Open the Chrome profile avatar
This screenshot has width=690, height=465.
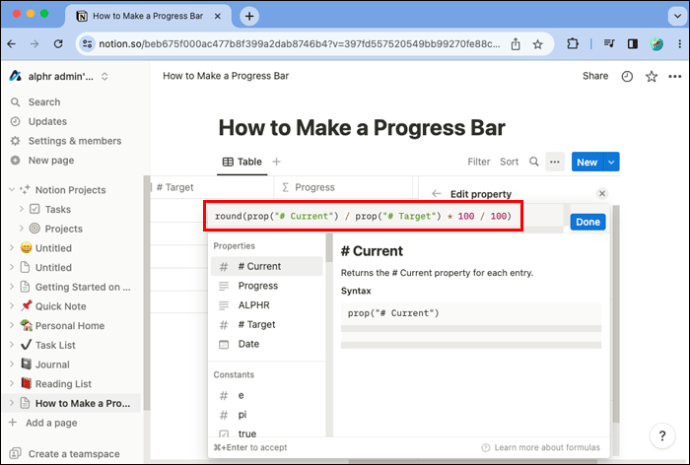pos(656,44)
